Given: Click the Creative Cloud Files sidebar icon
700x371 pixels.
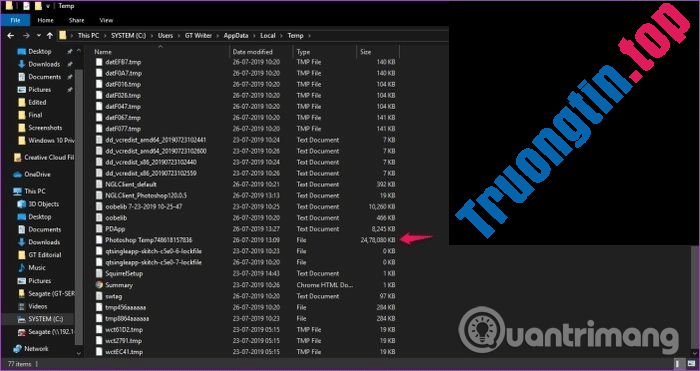Looking at the screenshot, I should (17, 157).
